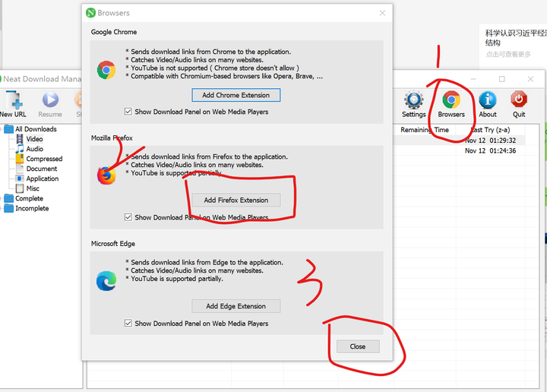Click the All Downloads folder icon
Screen dimensions: 547x392
coord(9,129)
